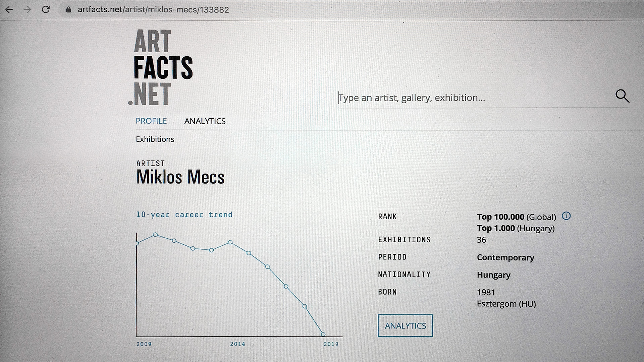Click the Hungary nationality link

[493, 275]
